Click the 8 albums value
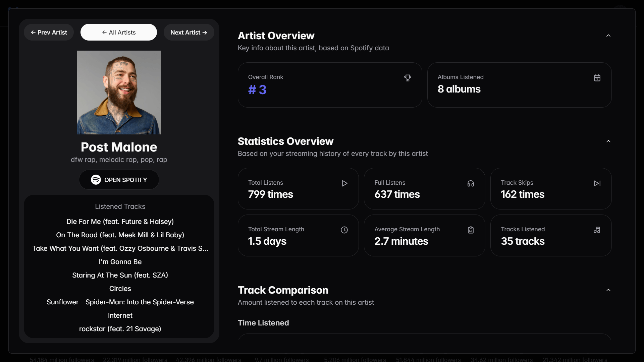 459,89
